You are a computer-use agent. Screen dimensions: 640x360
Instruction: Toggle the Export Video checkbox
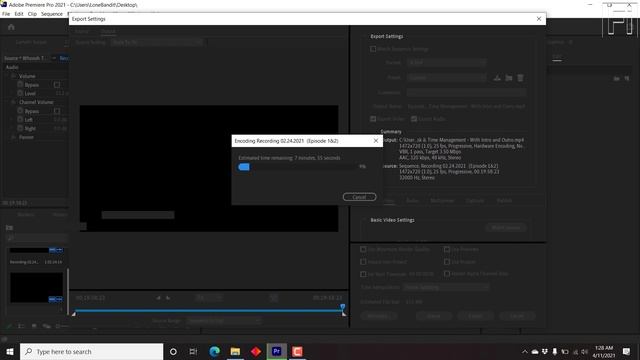[x=373, y=119]
